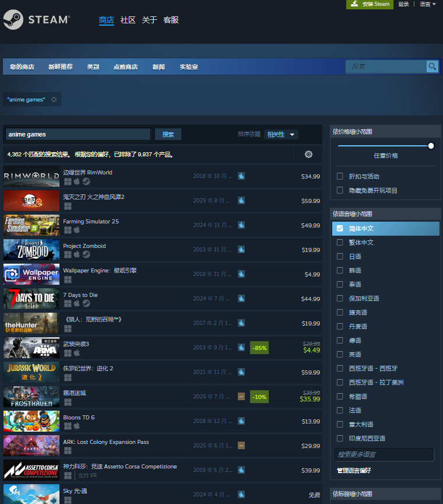The image size is (443, 504).
Task: Open 点数商店 store nav item
Action: [x=125, y=66]
